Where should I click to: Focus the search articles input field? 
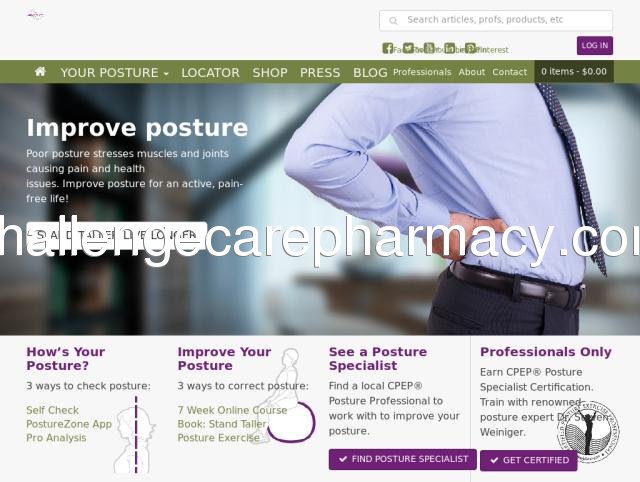coord(496,20)
